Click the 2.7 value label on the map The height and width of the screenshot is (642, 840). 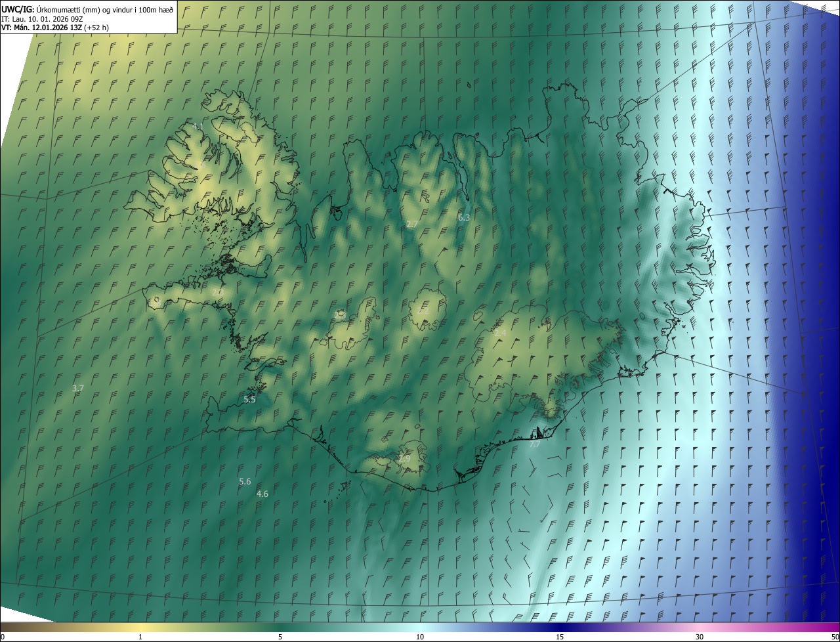[412, 224]
